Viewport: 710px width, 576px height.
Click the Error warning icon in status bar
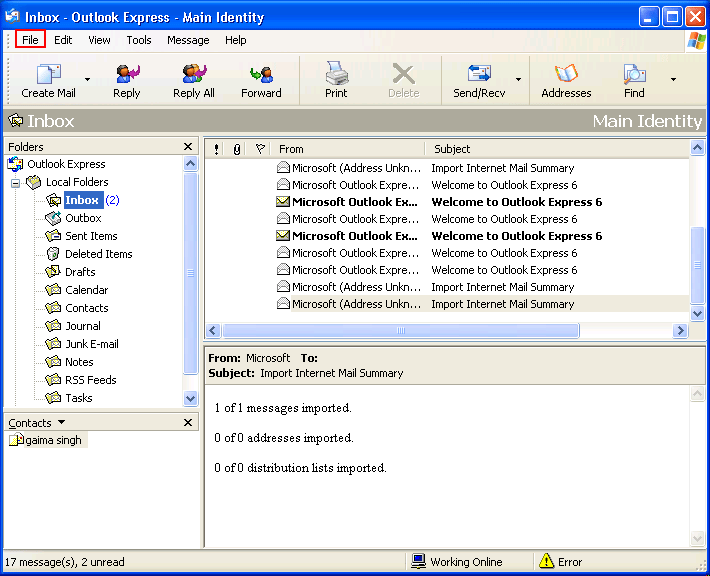(547, 561)
